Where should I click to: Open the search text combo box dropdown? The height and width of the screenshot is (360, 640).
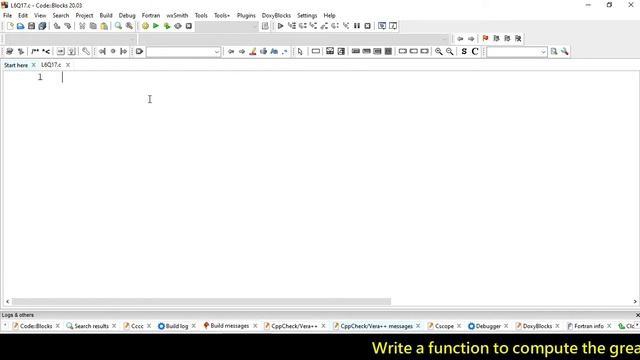216,52
